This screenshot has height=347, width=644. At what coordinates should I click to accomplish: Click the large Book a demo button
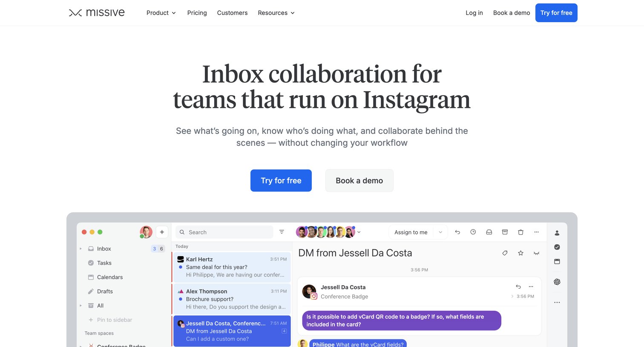coord(359,180)
